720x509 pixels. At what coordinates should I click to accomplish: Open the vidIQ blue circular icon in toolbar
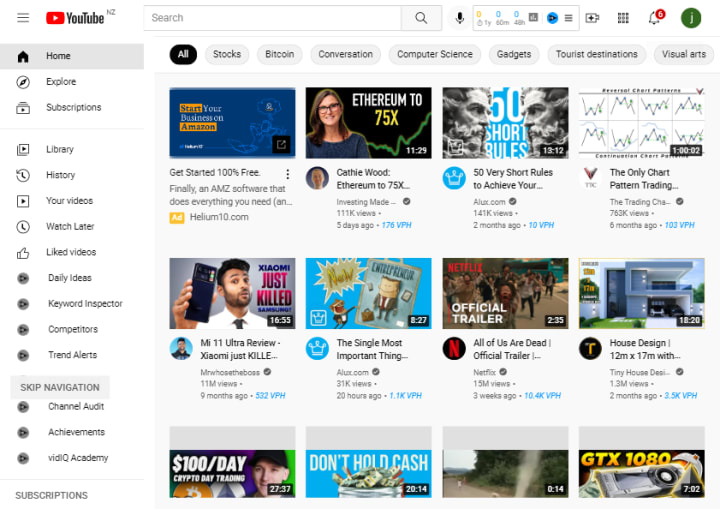tap(552, 18)
